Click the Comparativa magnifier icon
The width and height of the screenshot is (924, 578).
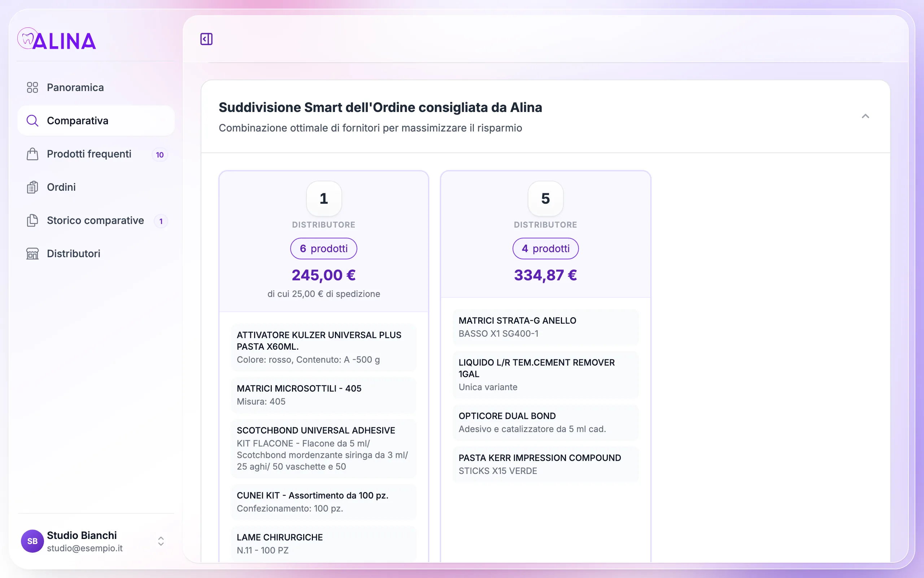(x=32, y=121)
